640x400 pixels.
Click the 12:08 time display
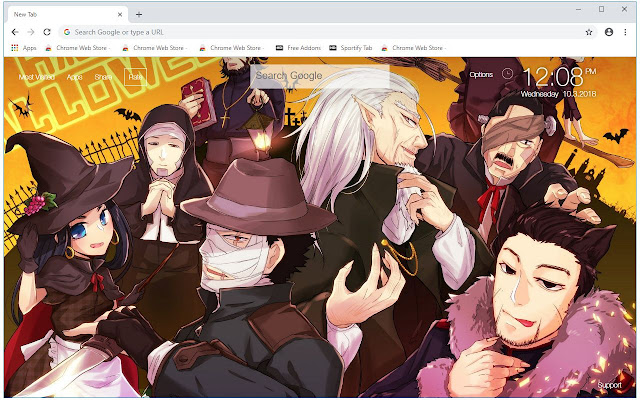pyautogui.click(x=553, y=76)
